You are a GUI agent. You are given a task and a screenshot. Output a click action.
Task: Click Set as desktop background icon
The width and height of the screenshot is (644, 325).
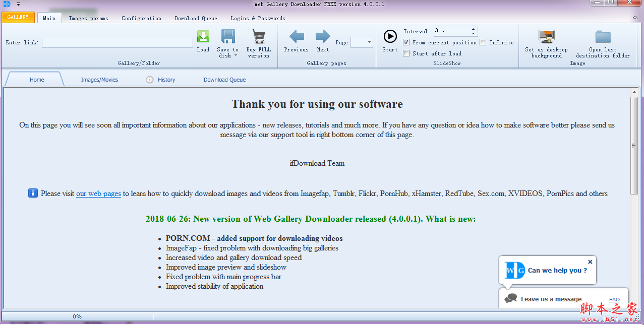546,35
